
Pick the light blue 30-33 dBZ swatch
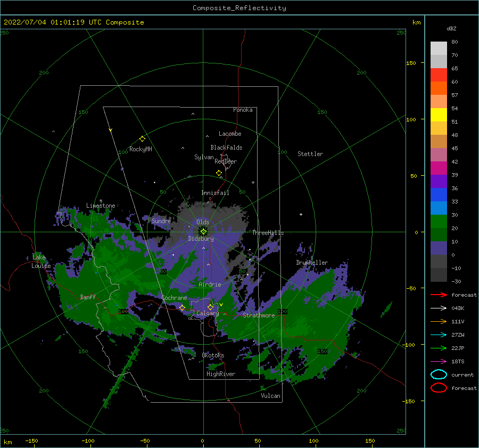pyautogui.click(x=439, y=208)
